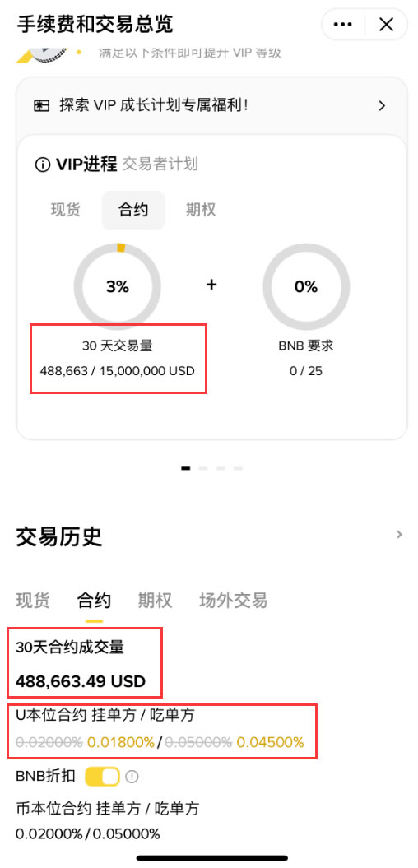Tap the VIP benefits gift card icon

(x=42, y=106)
